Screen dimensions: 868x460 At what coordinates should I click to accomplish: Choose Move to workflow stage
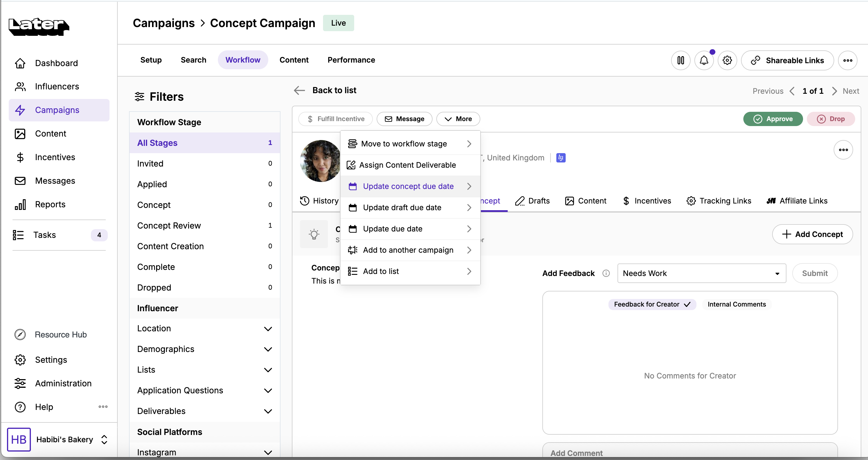point(410,144)
